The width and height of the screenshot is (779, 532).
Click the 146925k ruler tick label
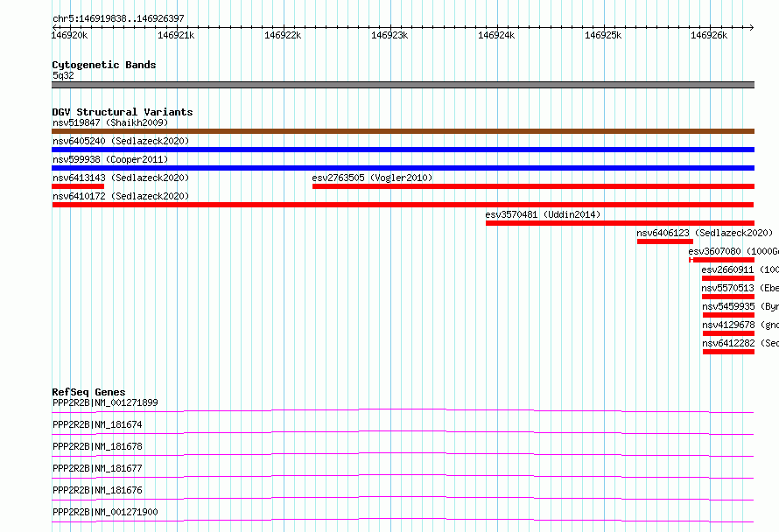pos(603,35)
